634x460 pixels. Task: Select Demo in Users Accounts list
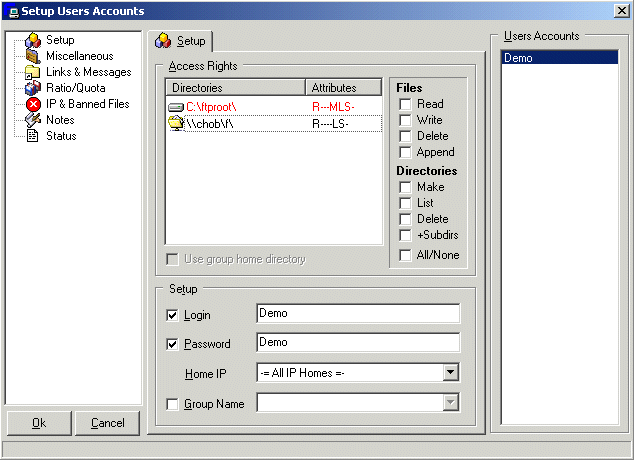tap(559, 58)
